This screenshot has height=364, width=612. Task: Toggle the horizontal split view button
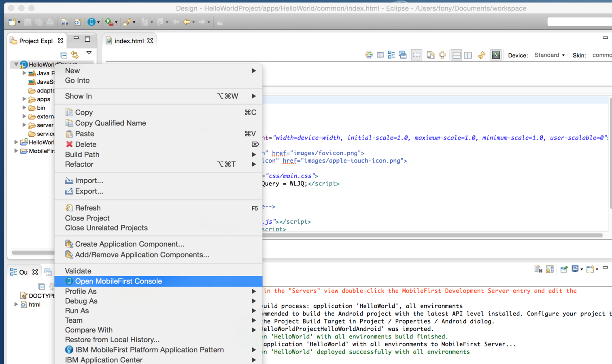click(x=456, y=55)
